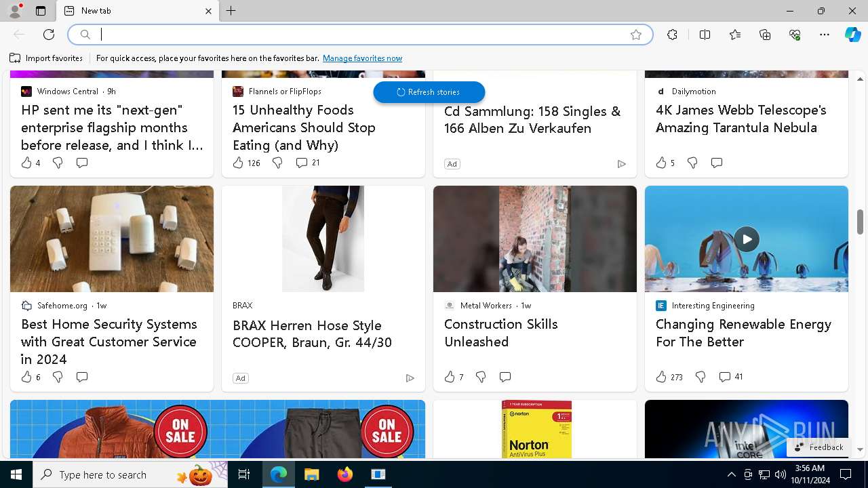Screen dimensions: 868x488
Task: Open Settings and more menu
Action: [x=825, y=35]
